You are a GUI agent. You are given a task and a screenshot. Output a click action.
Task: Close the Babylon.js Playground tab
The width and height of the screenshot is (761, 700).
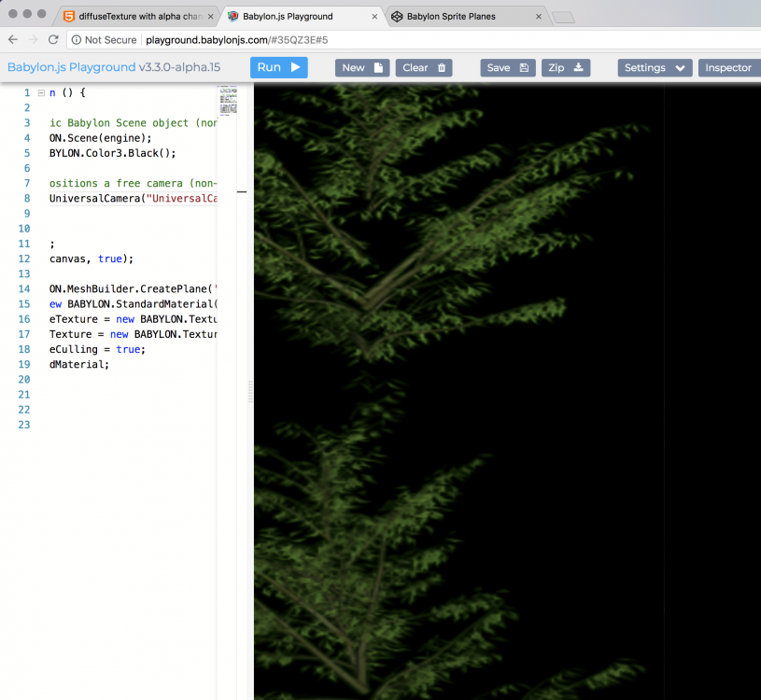coord(374,17)
